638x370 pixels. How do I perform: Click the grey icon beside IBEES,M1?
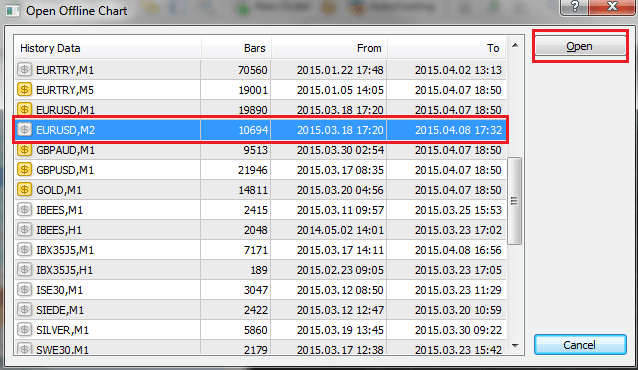click(x=24, y=210)
